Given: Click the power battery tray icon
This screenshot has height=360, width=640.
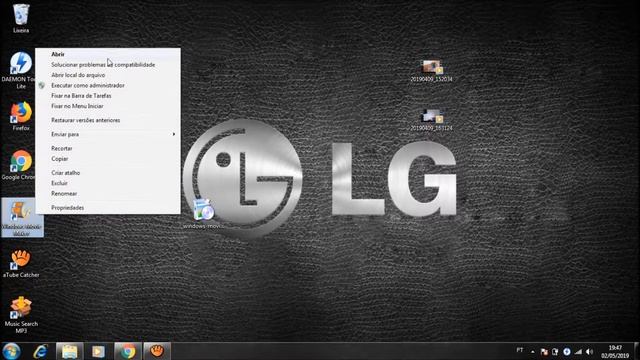Looking at the screenshot, I should pyautogui.click(x=555, y=351).
